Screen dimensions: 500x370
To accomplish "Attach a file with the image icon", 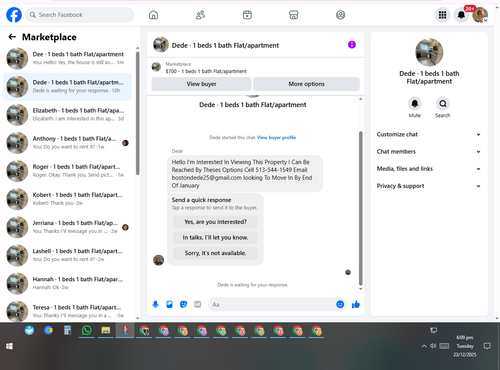I will coord(170,304).
